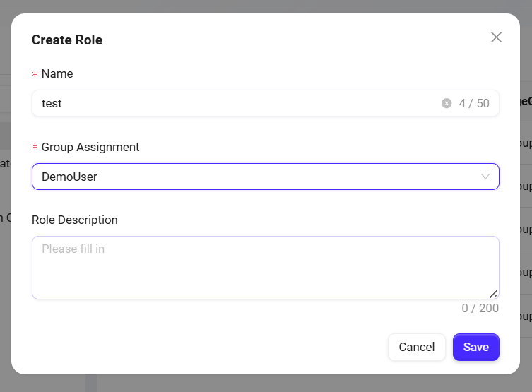Close the Create Role dialog
532x392 pixels.
(x=496, y=37)
